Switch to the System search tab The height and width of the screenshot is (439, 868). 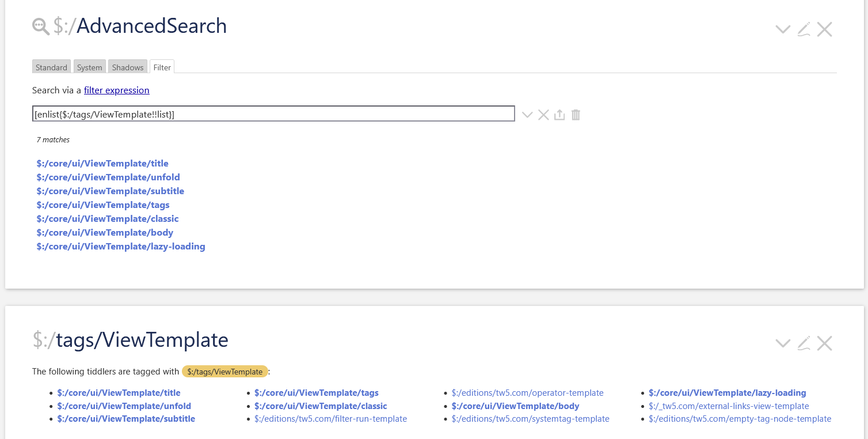[x=89, y=67]
